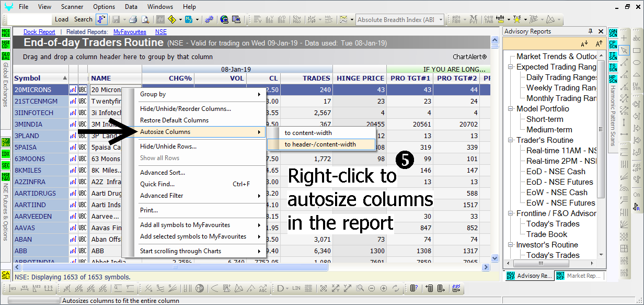The width and height of the screenshot is (644, 305).
Task: Click the MCX NCX exchange sidebar icon
Action: pyautogui.click(x=6, y=32)
